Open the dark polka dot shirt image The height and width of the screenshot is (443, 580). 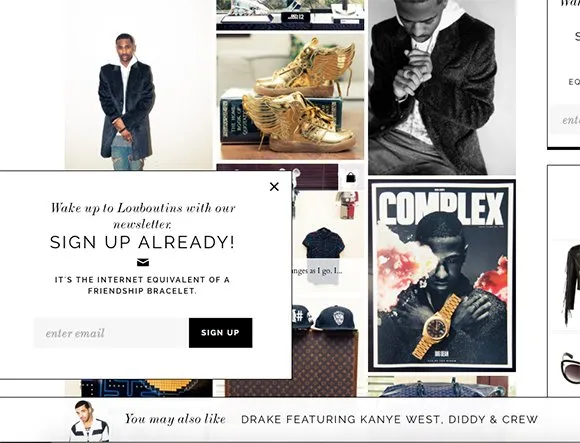pyautogui.click(x=323, y=243)
